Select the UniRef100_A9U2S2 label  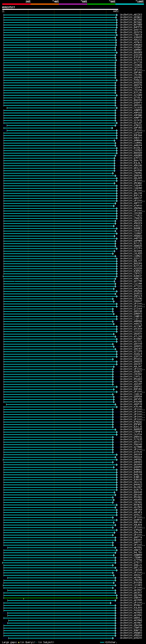[x=131, y=40]
